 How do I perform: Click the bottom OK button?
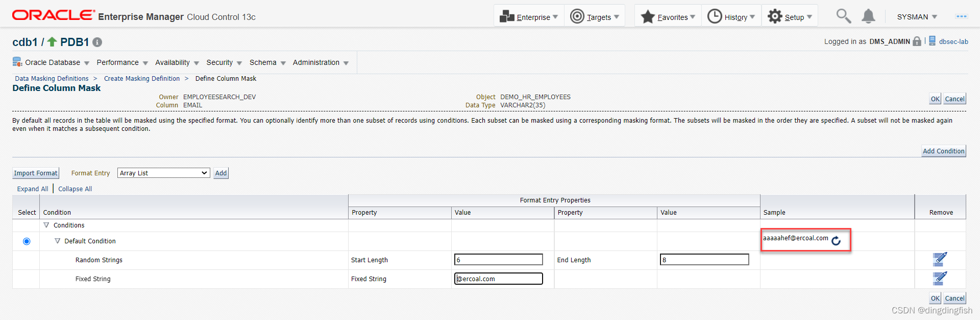coord(935,299)
